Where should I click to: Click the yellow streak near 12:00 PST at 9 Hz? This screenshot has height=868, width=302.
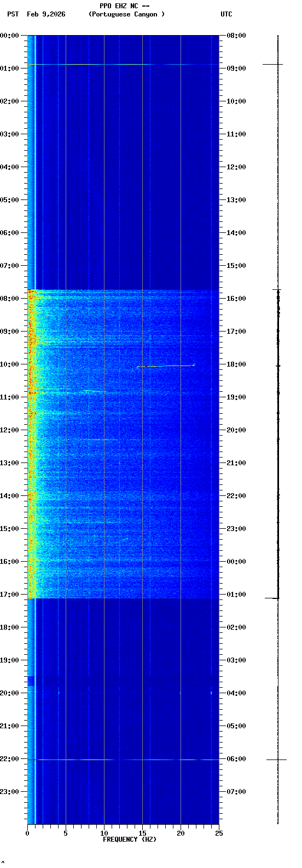pyautogui.click(x=101, y=439)
